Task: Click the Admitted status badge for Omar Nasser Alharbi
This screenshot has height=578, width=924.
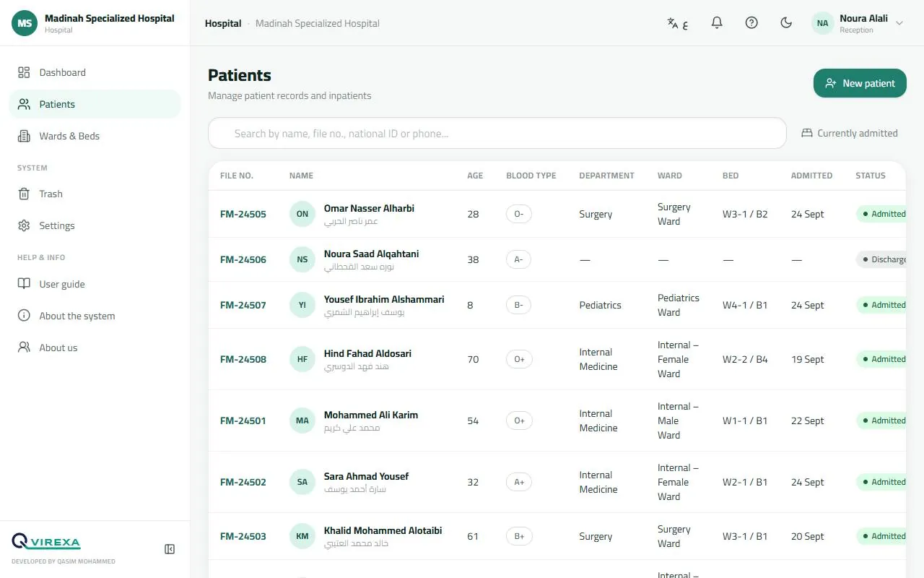Action: click(x=881, y=214)
